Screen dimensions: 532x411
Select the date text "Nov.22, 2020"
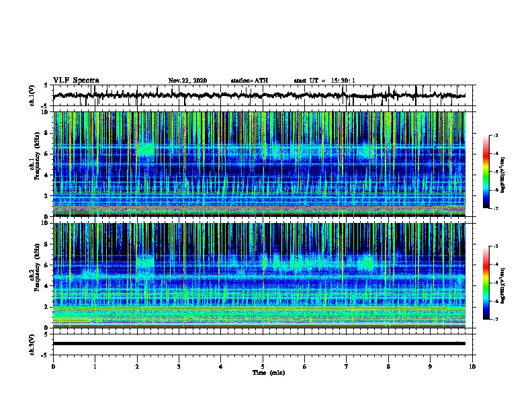(x=187, y=81)
